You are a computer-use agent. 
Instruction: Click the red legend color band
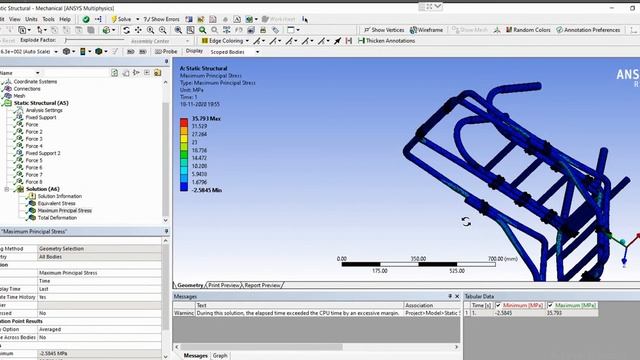184,122
